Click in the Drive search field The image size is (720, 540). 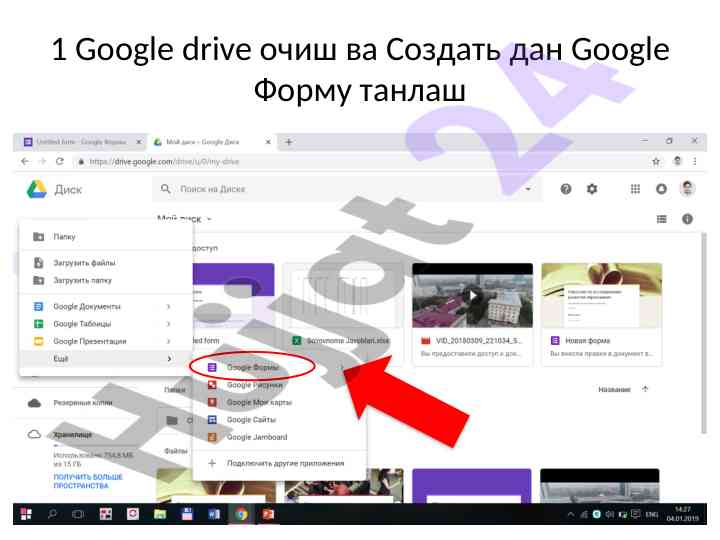(x=348, y=189)
